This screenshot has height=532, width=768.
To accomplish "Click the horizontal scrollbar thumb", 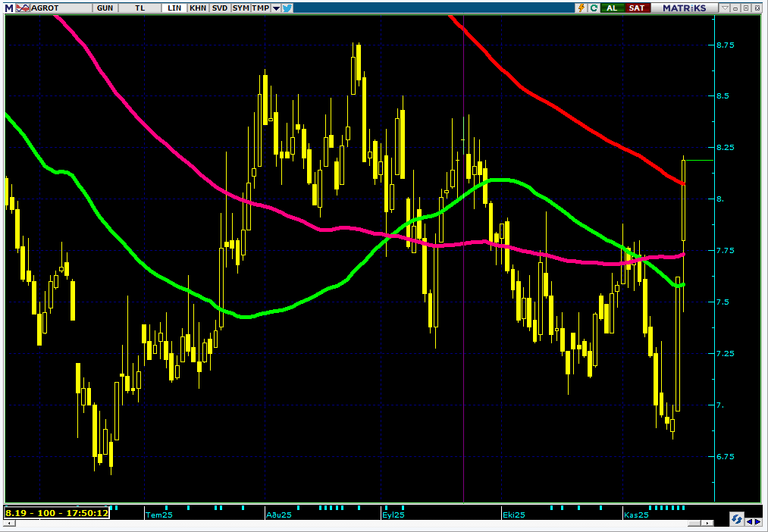I will (695, 523).
